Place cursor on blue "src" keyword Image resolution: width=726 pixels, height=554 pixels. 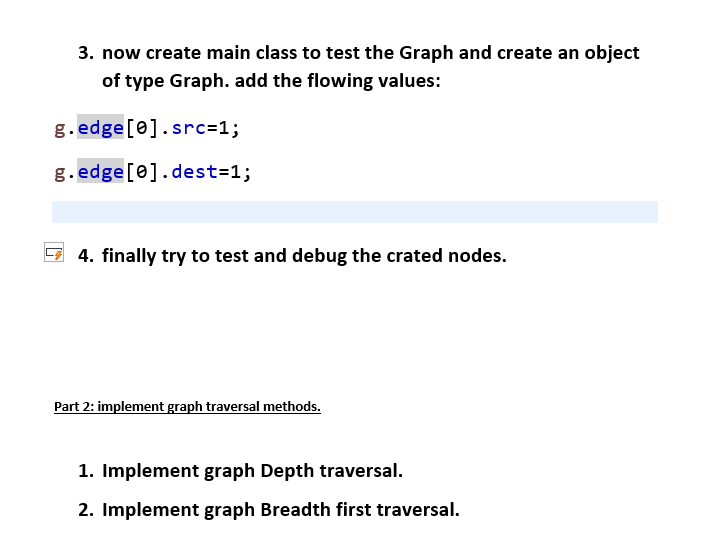coord(188,128)
